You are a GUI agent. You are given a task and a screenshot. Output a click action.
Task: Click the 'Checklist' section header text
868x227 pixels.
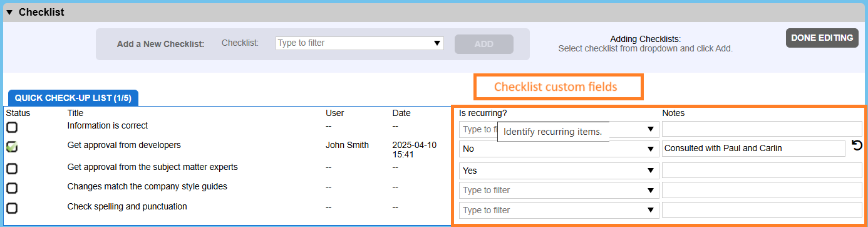coord(41,13)
